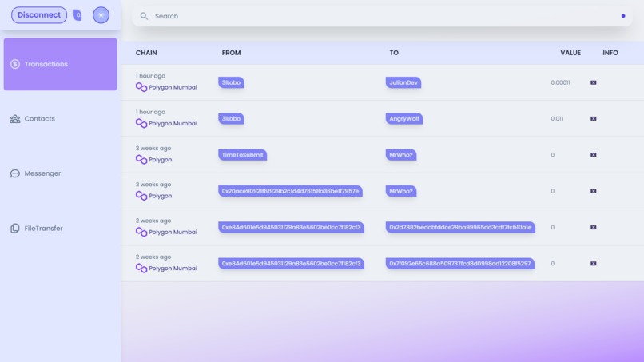
Task: Click Polygon chain icon in 0x2d7882be row
Action: pos(141,232)
